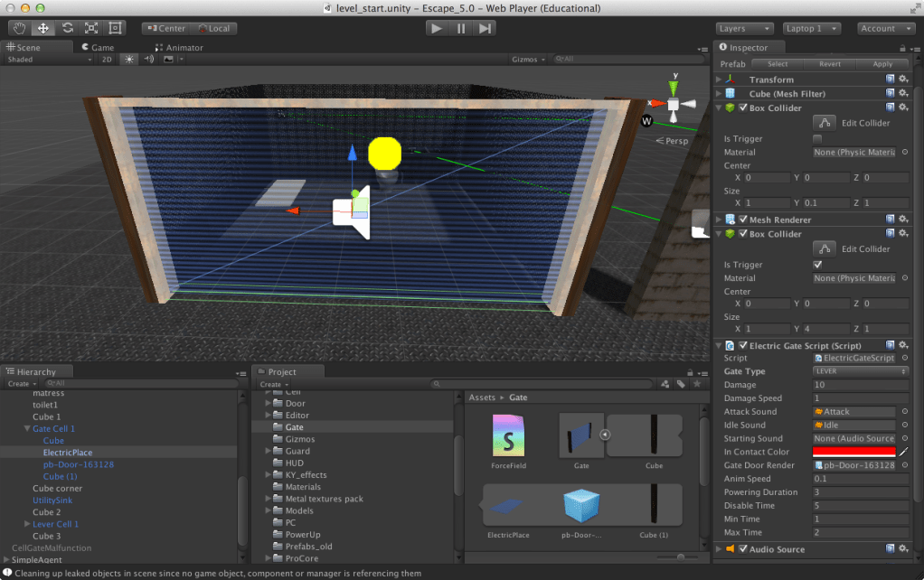Select the Rotate tool
Screen dimensions: 924x580
pos(67,28)
